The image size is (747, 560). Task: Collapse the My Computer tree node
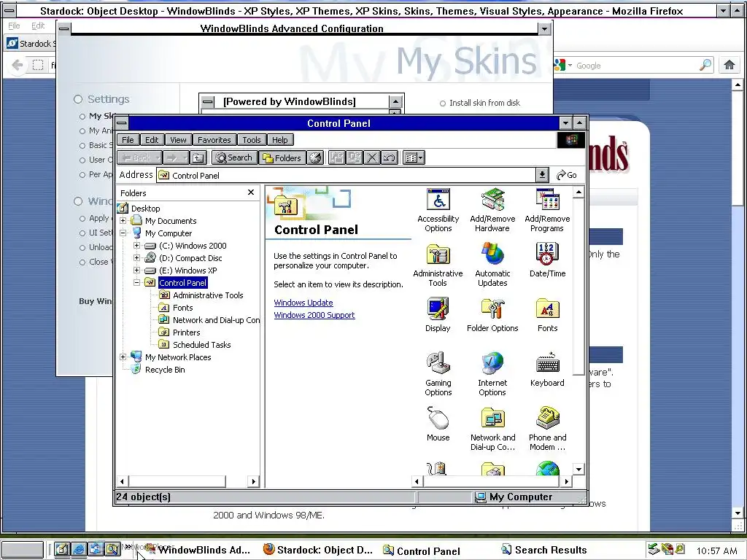pyautogui.click(x=123, y=233)
